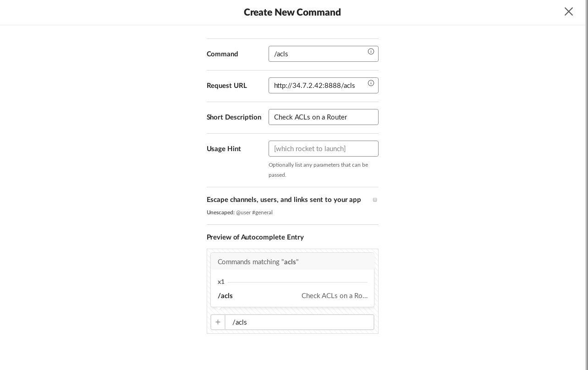588x370 pixels.
Task: Click the "Short Description" field label
Action: [234, 117]
